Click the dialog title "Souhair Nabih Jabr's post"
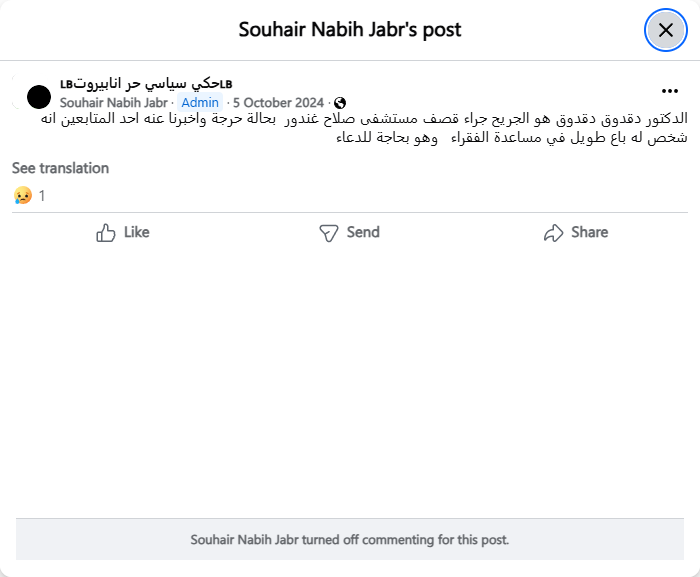The image size is (700, 577). coord(350,30)
